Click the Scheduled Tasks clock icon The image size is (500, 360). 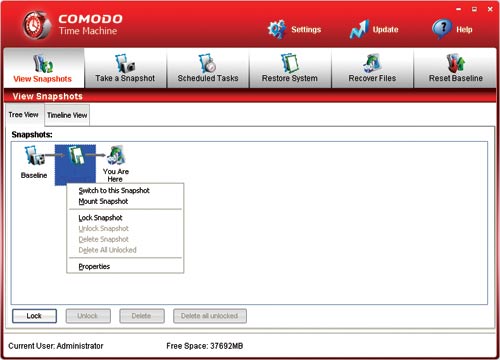tap(207, 64)
